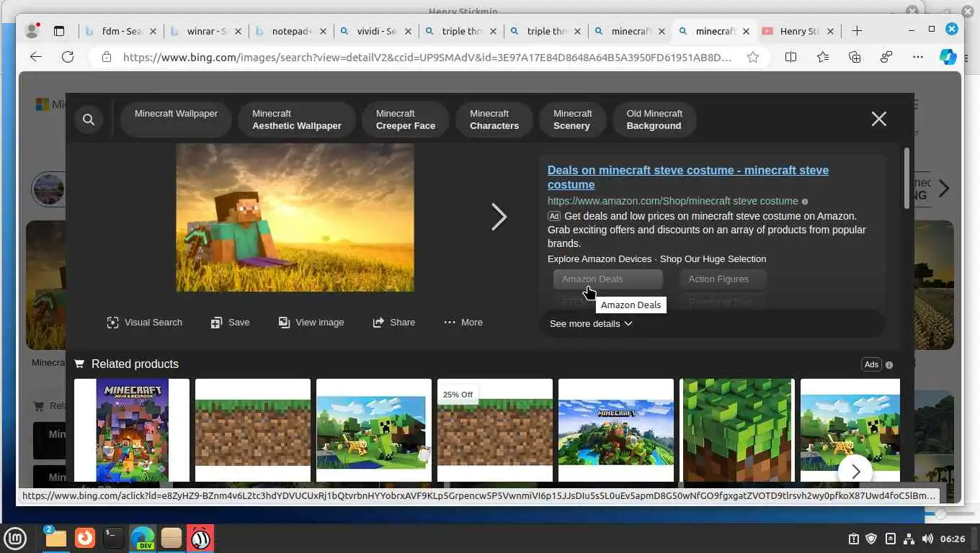Open Collections in Edge toolbar
Screen dimensions: 980x553
tap(855, 57)
